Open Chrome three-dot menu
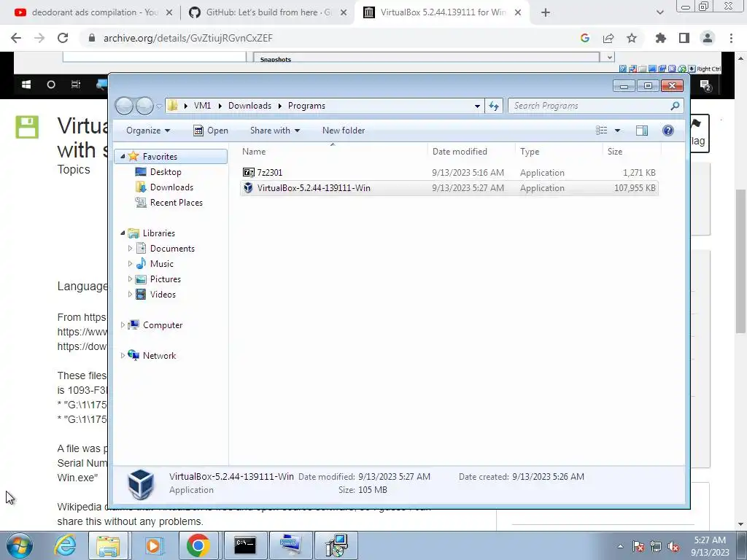747x560 pixels. (731, 38)
